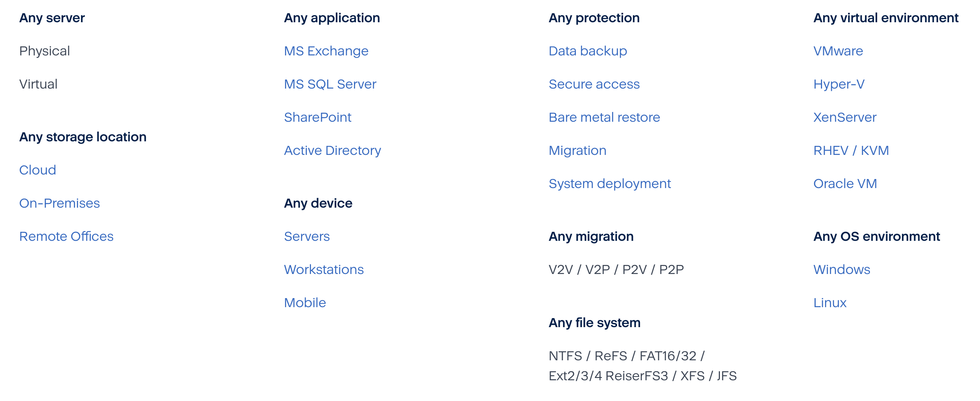980x401 pixels.
Task: Click the Any OS environment heading
Action: click(x=876, y=237)
